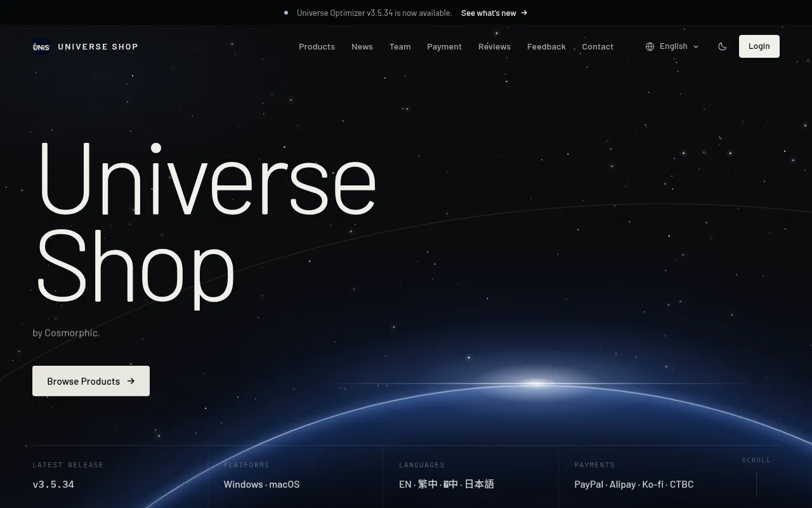Click the UNIVERSE SHOP brand text
The image size is (812, 508).
coord(98,46)
